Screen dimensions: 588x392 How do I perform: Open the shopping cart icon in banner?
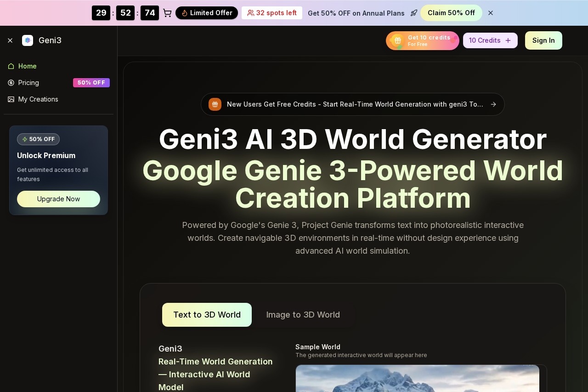[167, 13]
